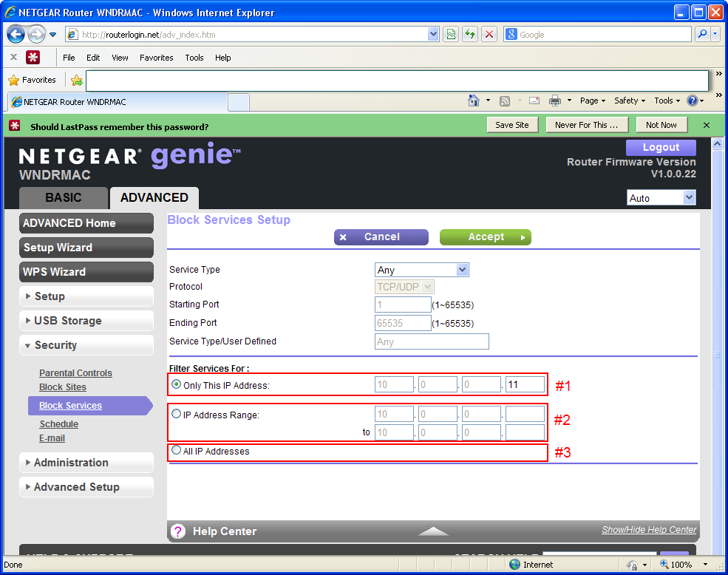Click the Help Center question mark icon
Screen dimensions: 728x575
pyautogui.click(x=178, y=531)
